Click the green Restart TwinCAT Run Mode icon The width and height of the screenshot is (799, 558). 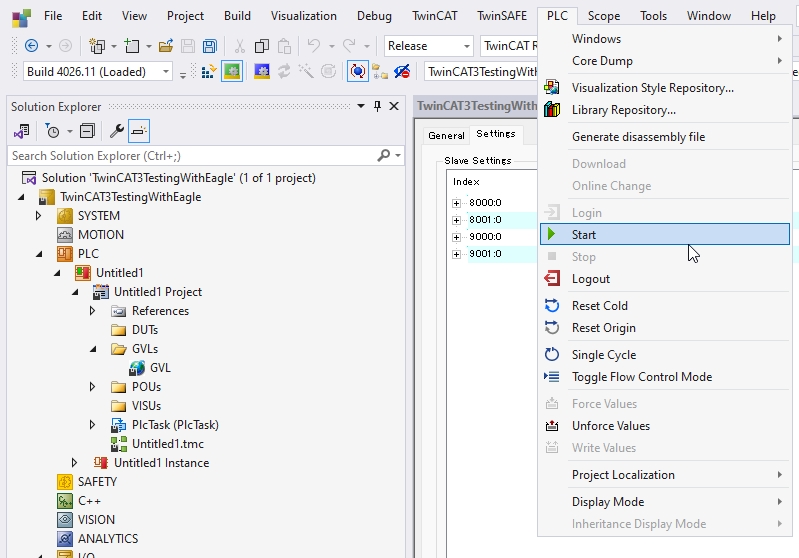tap(232, 71)
